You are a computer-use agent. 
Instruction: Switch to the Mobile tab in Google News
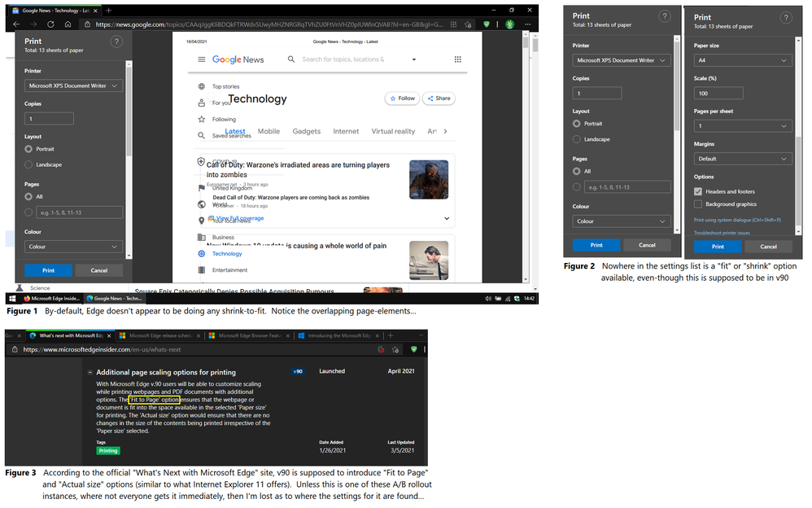click(268, 132)
